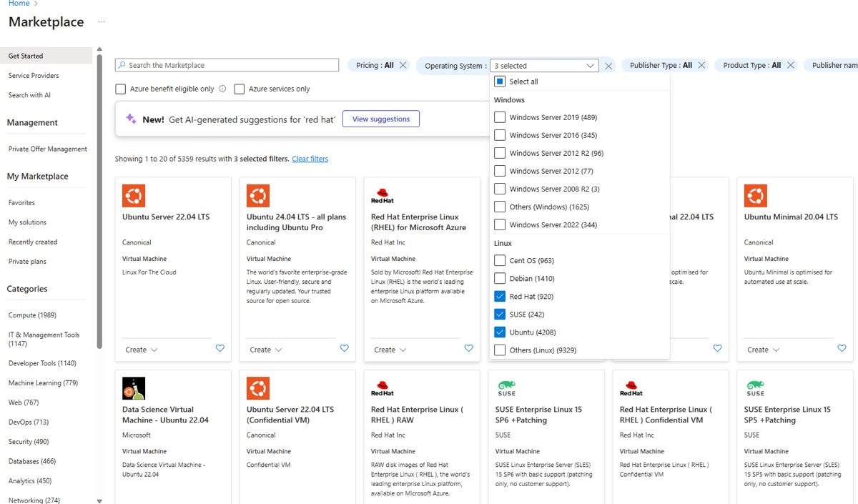Collapse the Operating System dropdown

pos(591,65)
